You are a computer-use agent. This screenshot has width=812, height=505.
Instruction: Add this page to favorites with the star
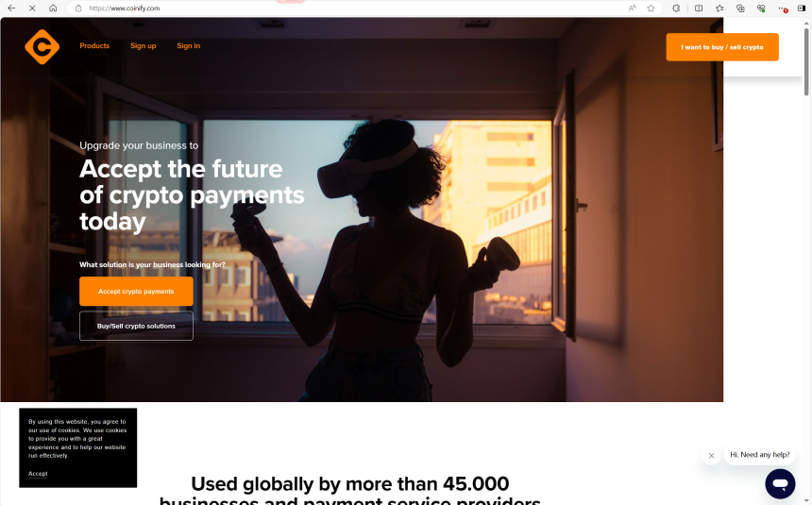point(651,8)
